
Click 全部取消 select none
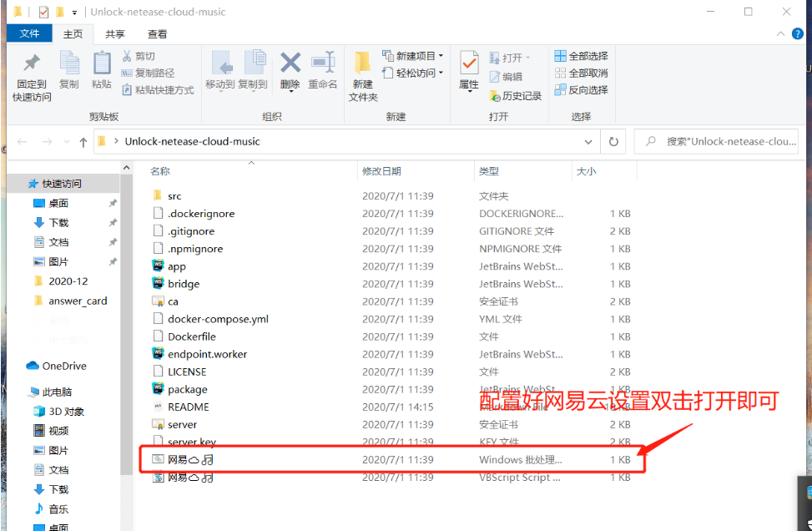tap(581, 73)
